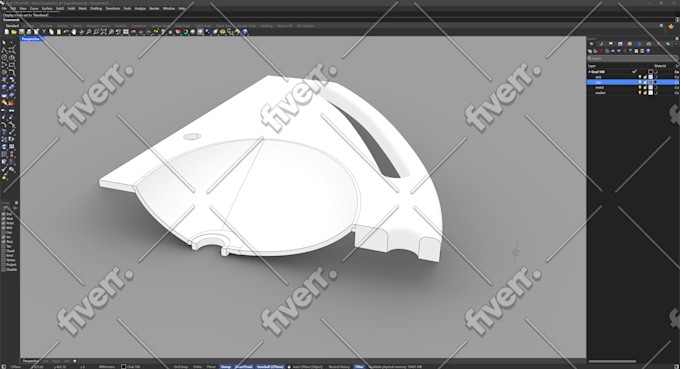Screen dimensions: 680x369
Task: Enable the Cen object snap checkbox
Action: pos(3,232)
